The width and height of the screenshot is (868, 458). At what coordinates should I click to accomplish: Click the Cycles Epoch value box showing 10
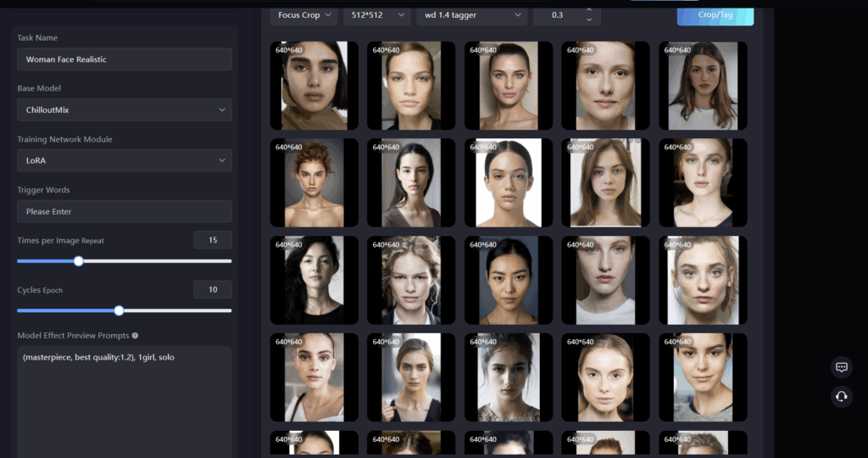[x=212, y=290]
